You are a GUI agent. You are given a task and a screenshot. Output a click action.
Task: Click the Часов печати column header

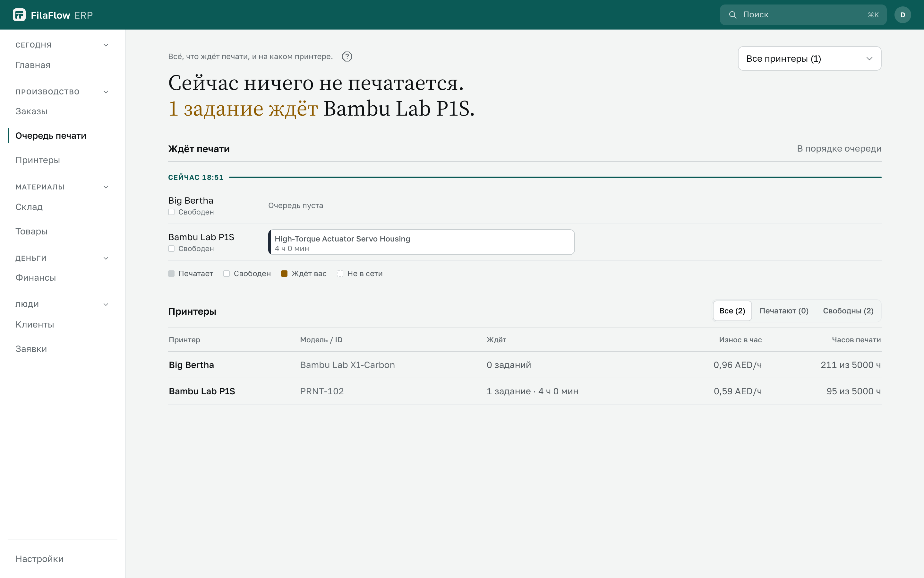856,340
